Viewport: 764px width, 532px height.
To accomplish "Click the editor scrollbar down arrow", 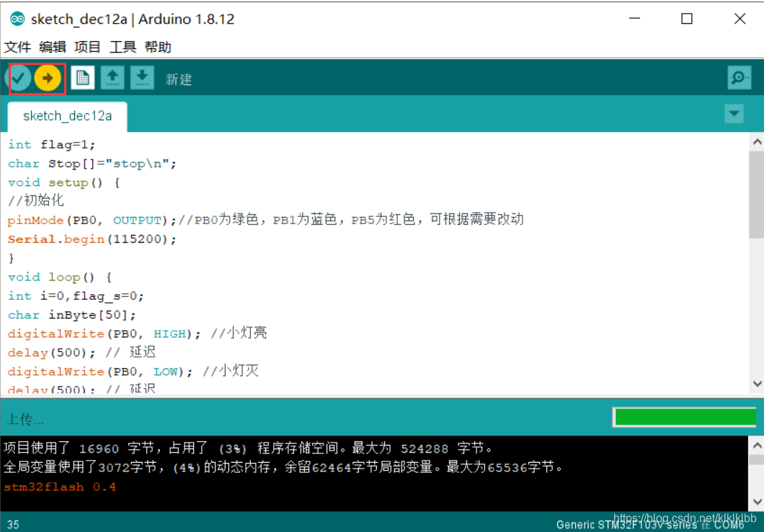I will pyautogui.click(x=757, y=384).
